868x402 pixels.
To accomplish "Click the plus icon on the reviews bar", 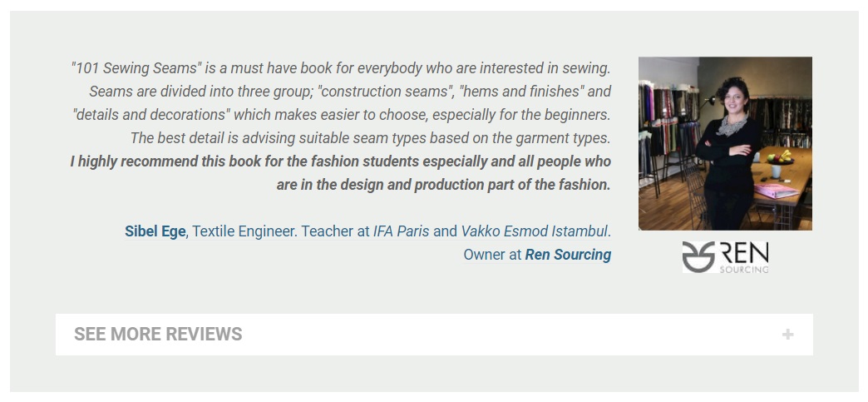I will tap(787, 335).
